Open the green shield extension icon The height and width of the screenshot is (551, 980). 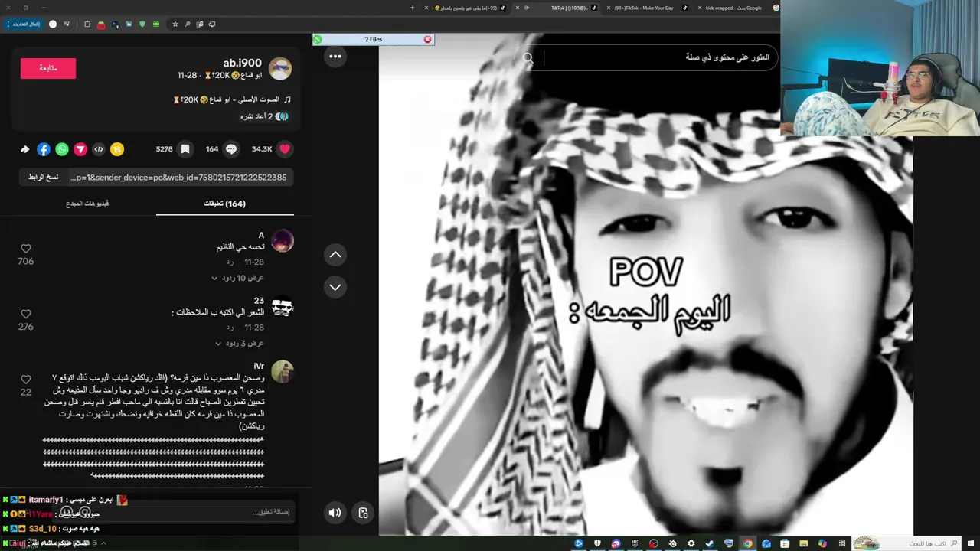[x=142, y=24]
